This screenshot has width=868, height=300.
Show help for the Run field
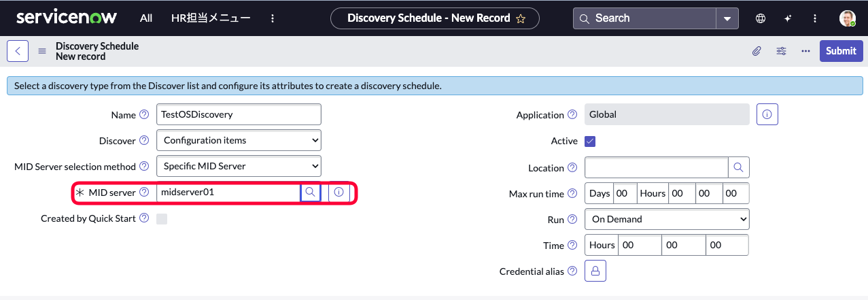click(x=572, y=219)
